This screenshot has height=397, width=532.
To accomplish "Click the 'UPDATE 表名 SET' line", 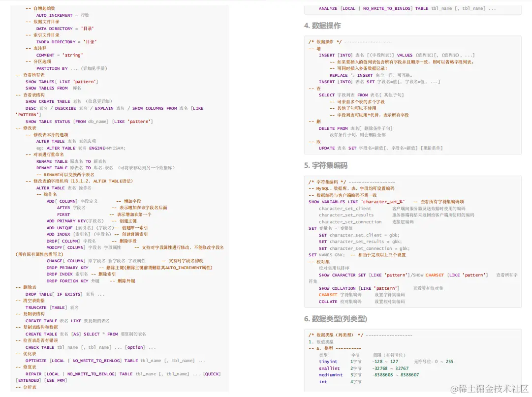I will coord(381,148).
